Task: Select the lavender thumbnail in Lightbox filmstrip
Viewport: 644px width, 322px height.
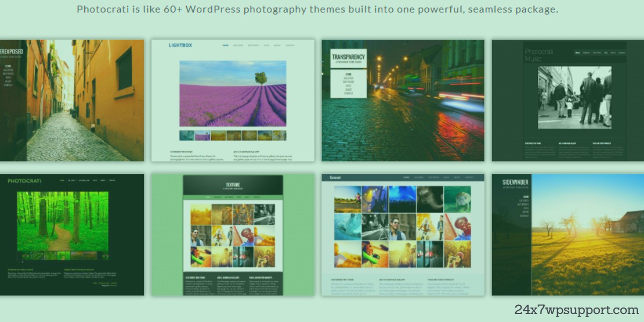Action: point(202,136)
